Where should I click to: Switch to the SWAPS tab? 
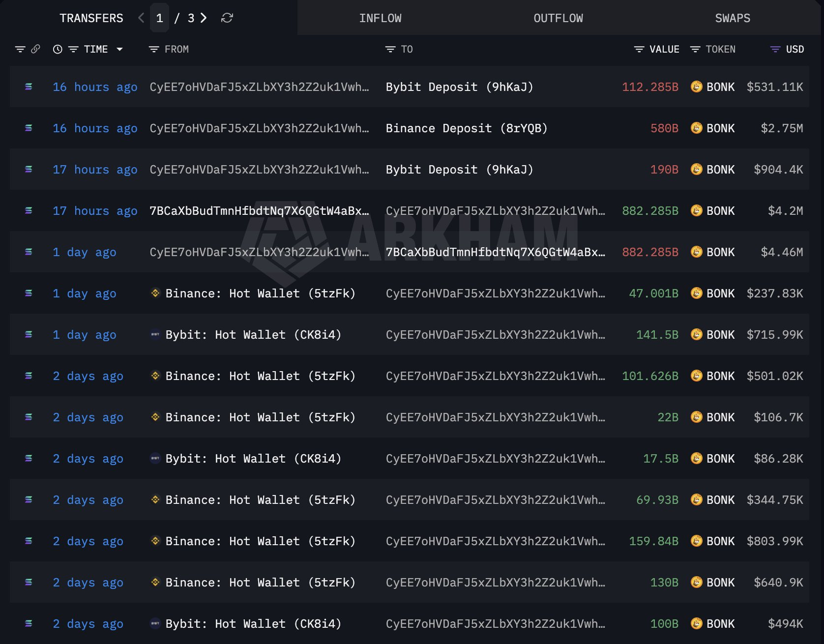coord(733,18)
